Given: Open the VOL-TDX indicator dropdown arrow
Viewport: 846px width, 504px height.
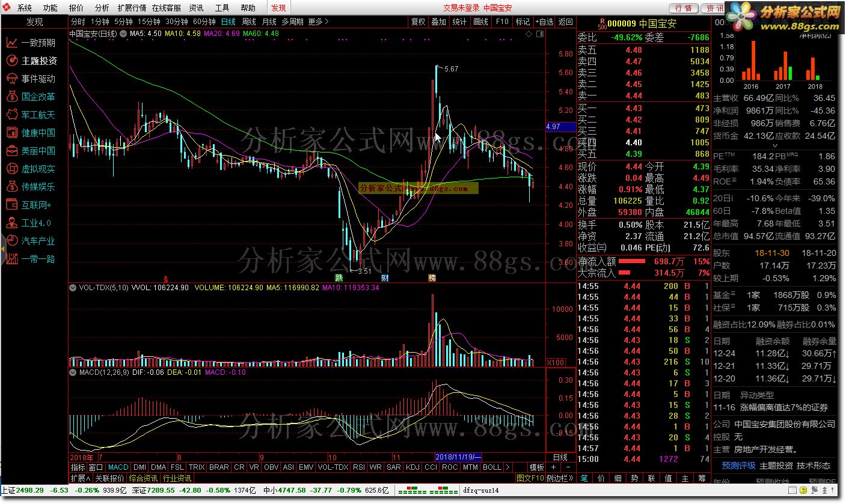Looking at the screenshot, I should pyautogui.click(x=73, y=288).
